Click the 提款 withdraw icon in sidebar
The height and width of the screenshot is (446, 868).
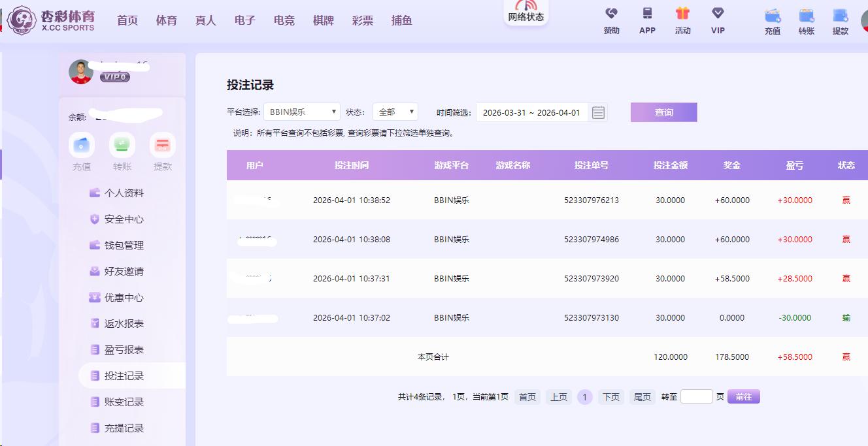tap(163, 145)
